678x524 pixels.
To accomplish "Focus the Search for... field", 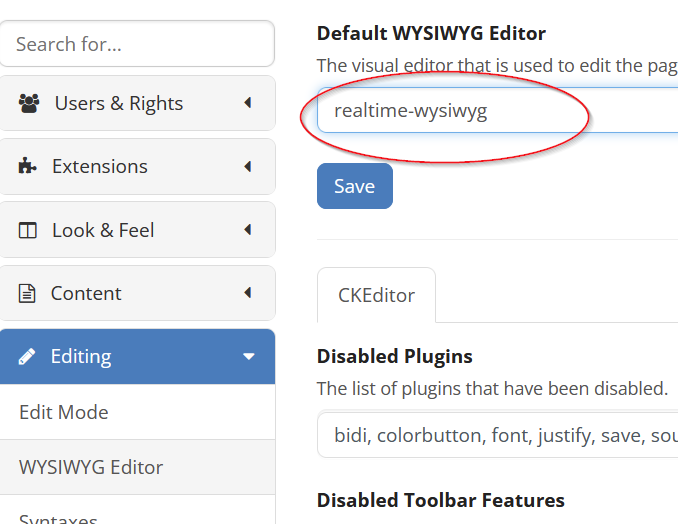I will click(x=137, y=44).
